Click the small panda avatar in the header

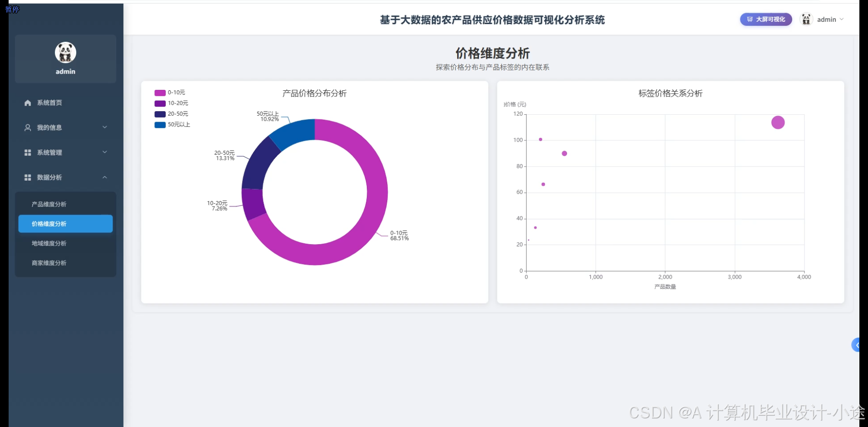(806, 20)
